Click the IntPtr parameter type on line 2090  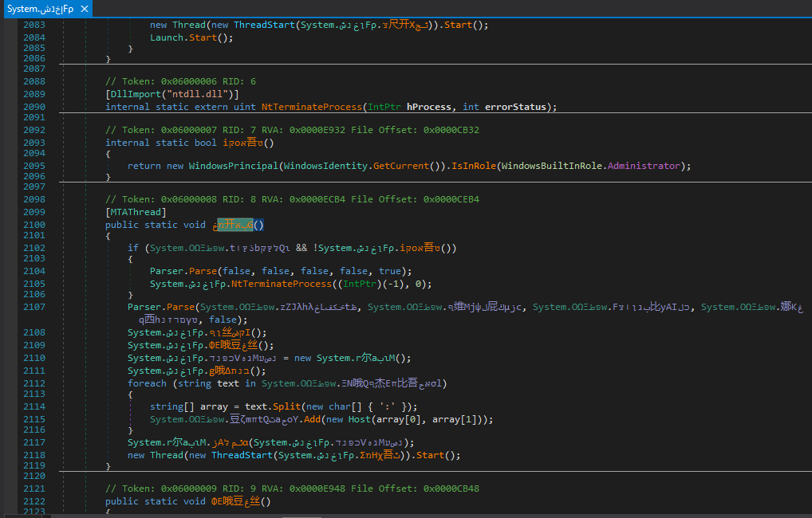click(x=386, y=107)
